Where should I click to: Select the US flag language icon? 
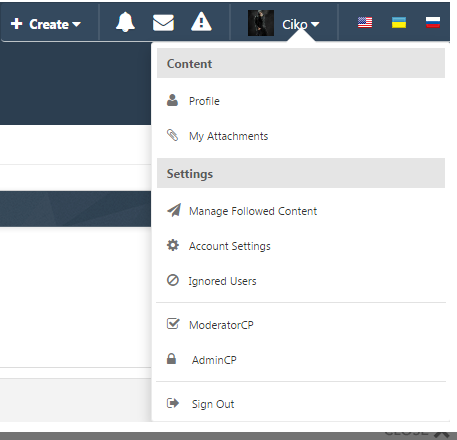(365, 22)
